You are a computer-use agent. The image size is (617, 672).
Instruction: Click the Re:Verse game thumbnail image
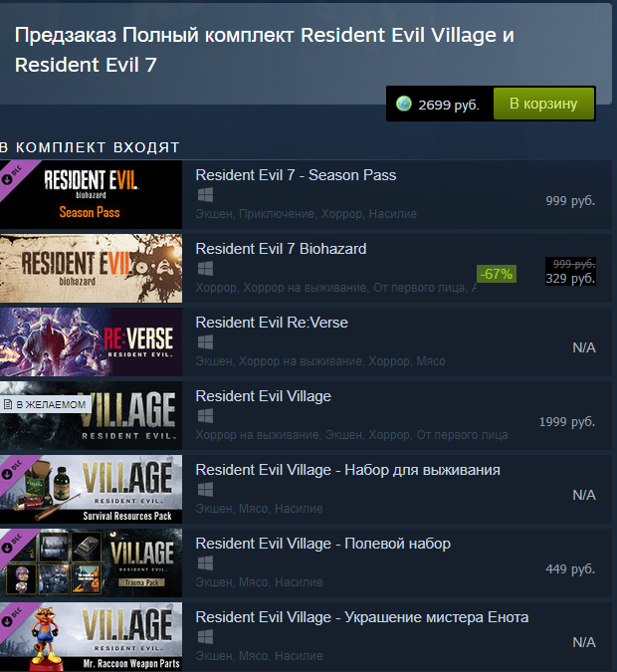click(91, 342)
